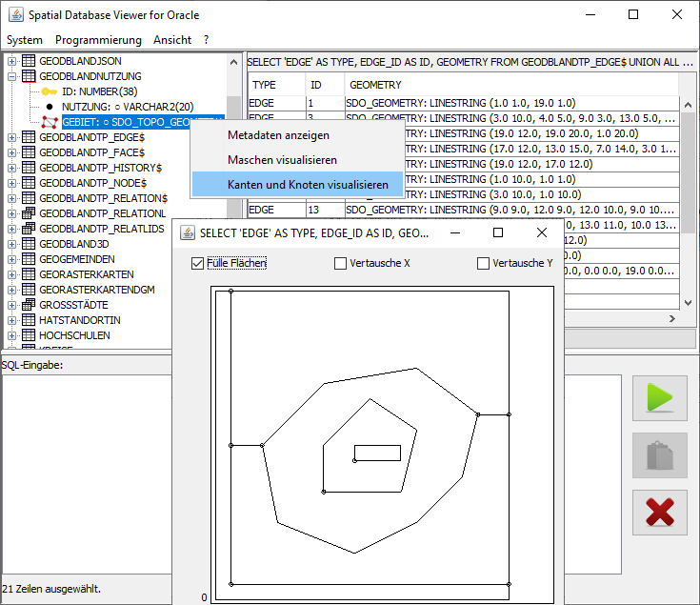Click the GEODBLANDTP_RELATION$ table icon

(29, 198)
